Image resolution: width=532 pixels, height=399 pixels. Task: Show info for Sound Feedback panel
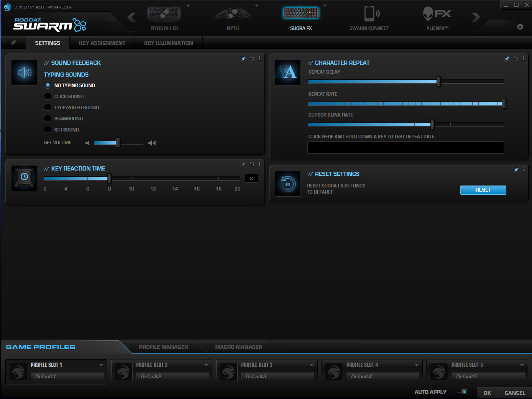(259, 59)
